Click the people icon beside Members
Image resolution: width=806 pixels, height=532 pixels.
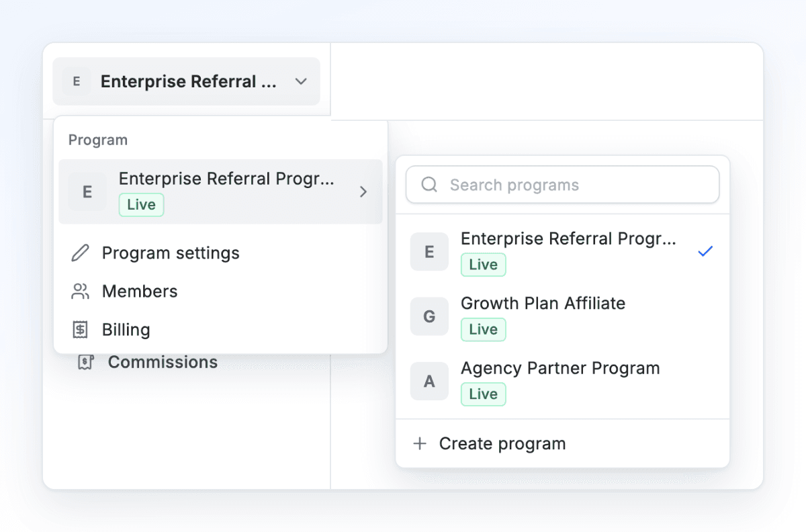(80, 292)
